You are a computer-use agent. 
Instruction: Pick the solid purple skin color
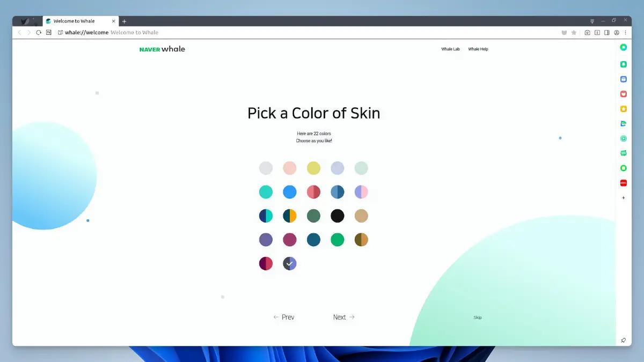266,240
